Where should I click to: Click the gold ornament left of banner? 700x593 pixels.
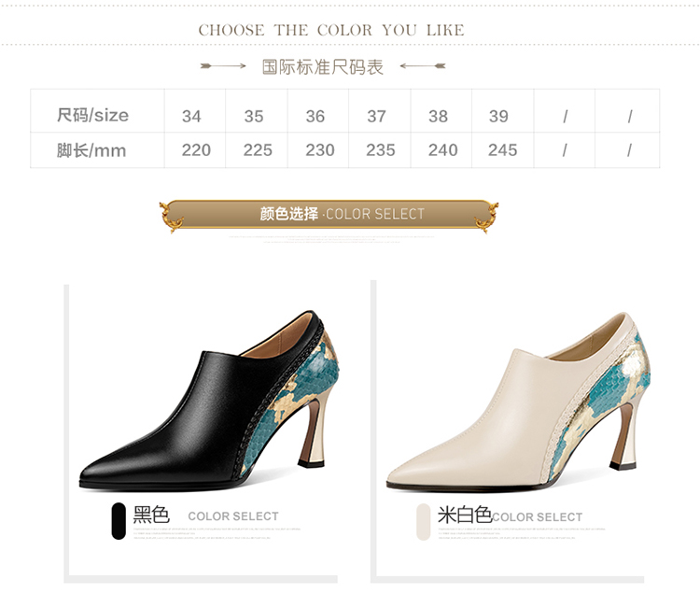pos(172,217)
